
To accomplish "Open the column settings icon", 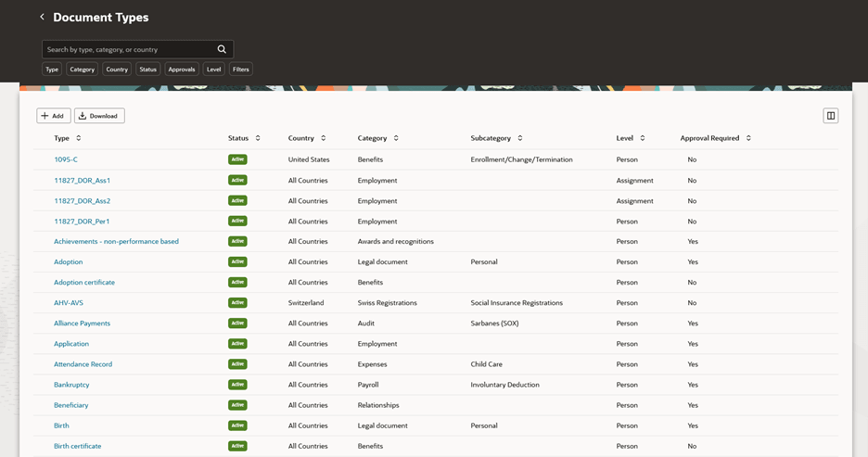I will coord(830,116).
